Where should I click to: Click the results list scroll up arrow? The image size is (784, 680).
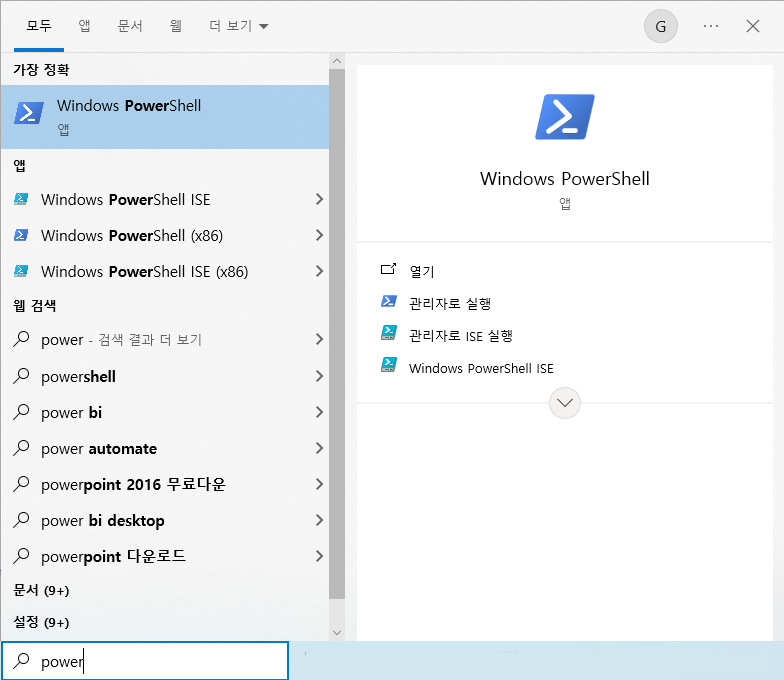[x=337, y=61]
